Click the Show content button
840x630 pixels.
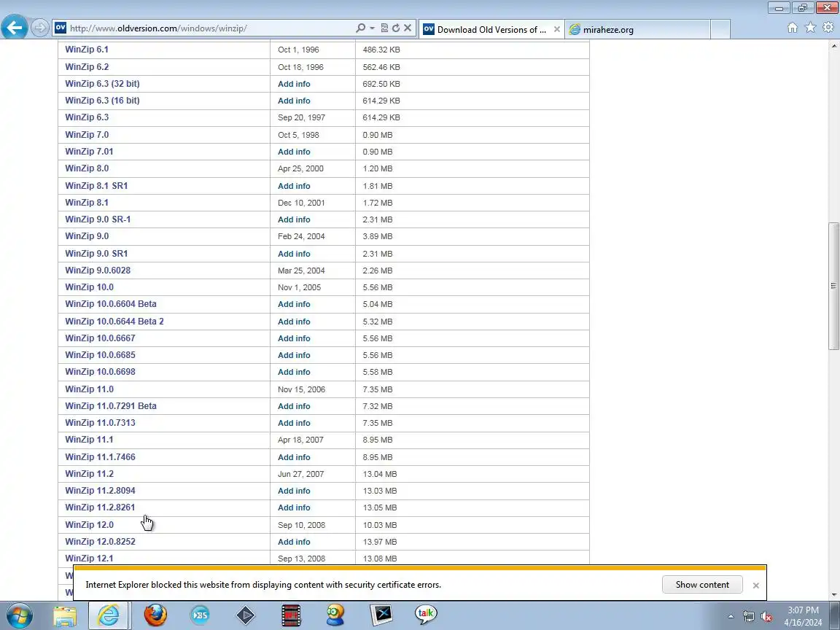[x=701, y=585]
